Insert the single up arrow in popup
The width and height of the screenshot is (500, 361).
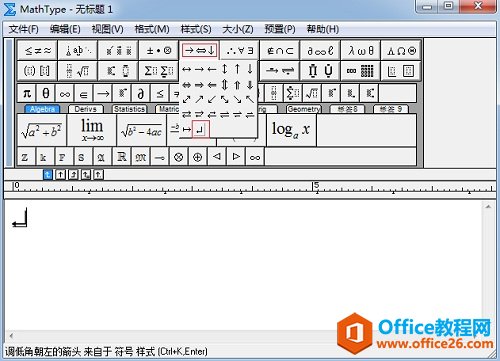click(237, 70)
